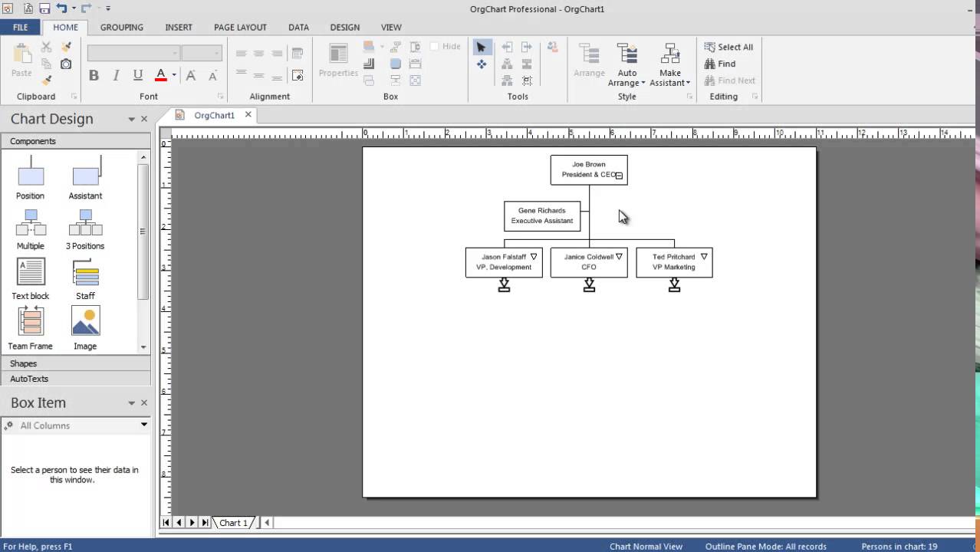Switch to the DESIGN ribbon tab
This screenshot has width=980, height=552.
coord(344,27)
